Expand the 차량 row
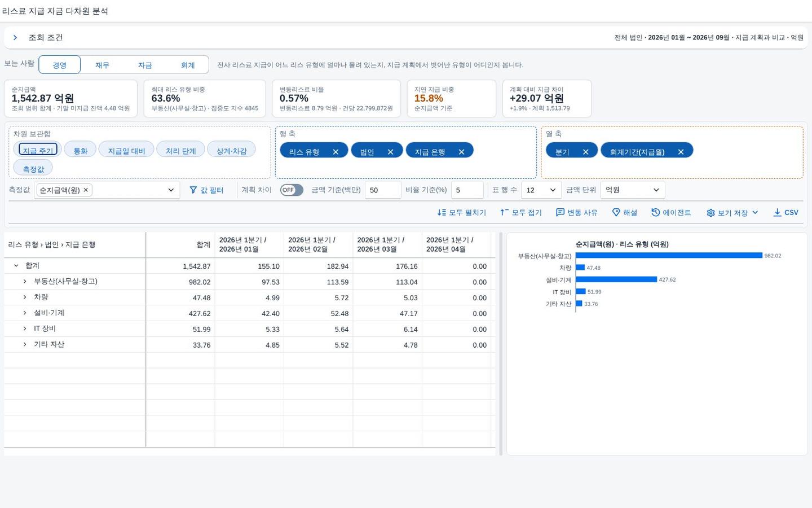This screenshot has width=812, height=508. [25, 297]
